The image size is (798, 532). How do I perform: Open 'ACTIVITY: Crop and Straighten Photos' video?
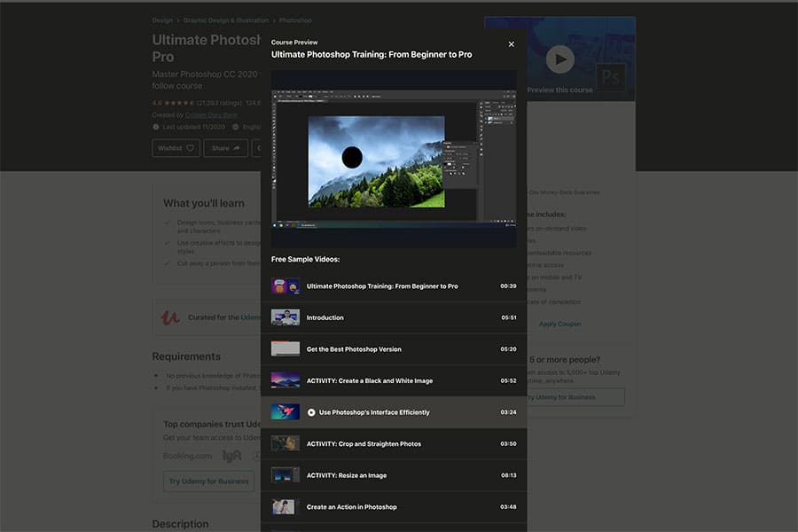(394, 444)
